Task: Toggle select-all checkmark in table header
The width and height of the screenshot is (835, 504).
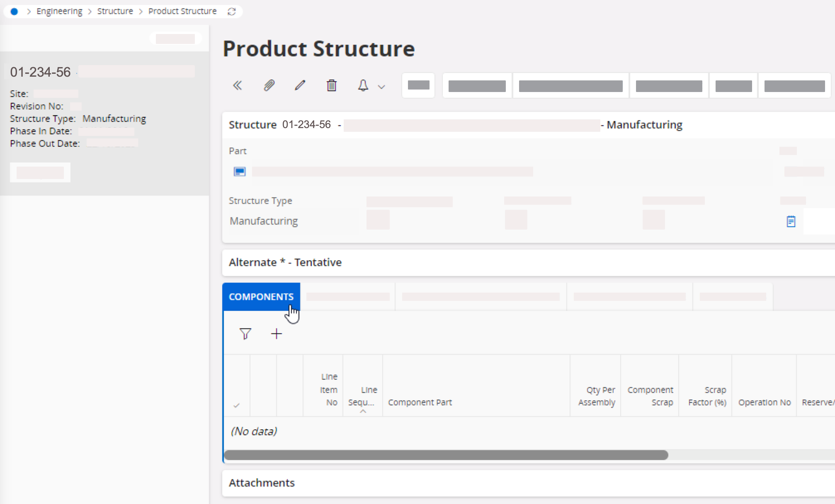Action: pyautogui.click(x=236, y=405)
